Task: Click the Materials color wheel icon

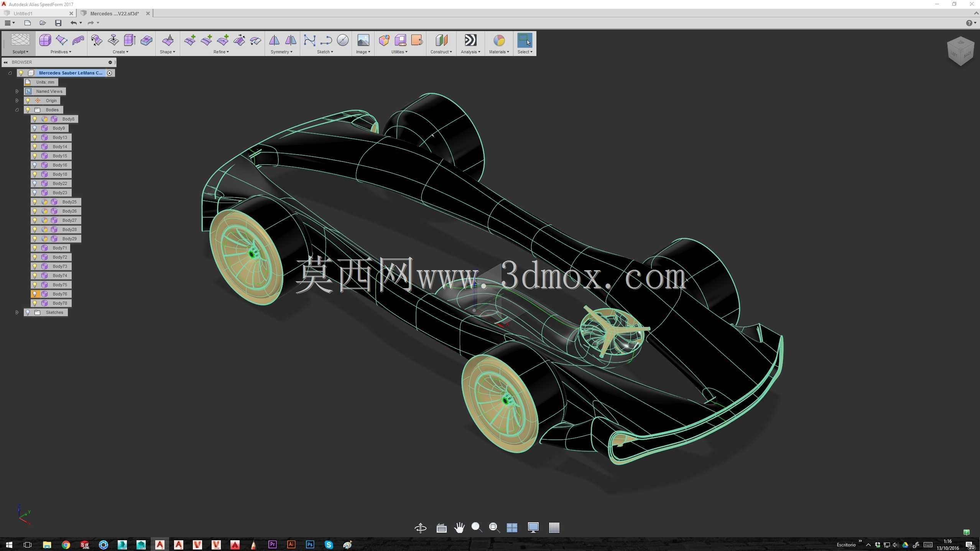Action: [499, 40]
